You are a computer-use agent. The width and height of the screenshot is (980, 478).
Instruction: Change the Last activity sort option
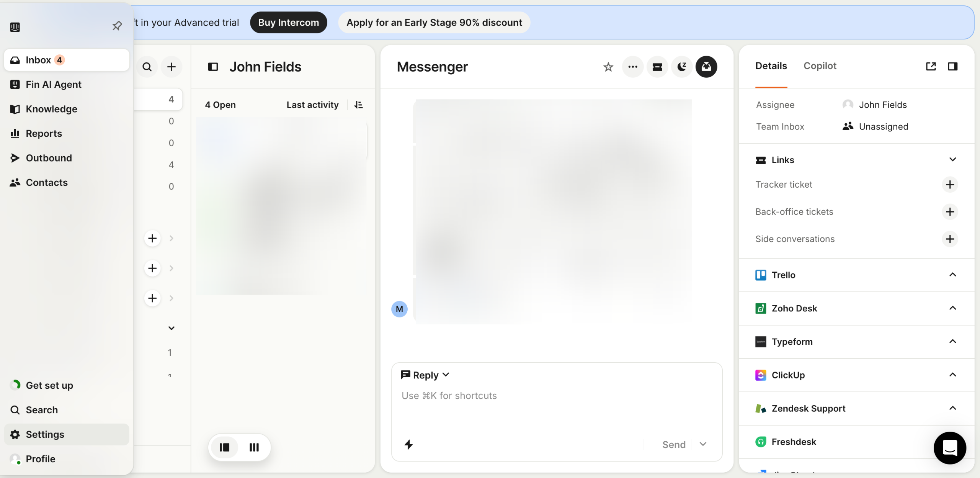tap(312, 105)
